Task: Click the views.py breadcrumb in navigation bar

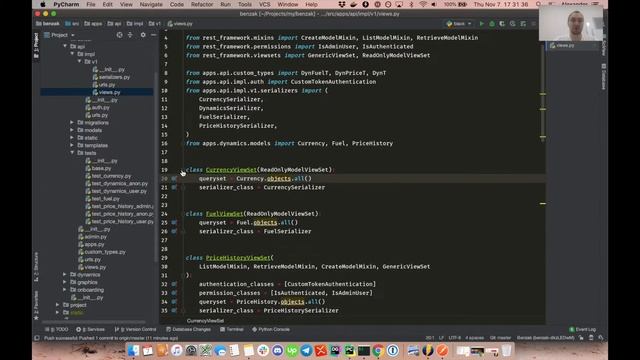Action: 180,24
